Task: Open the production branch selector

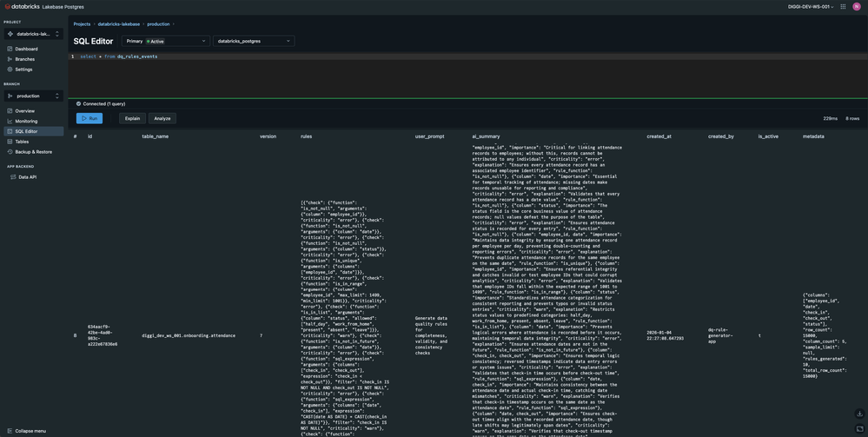Action: pos(33,96)
